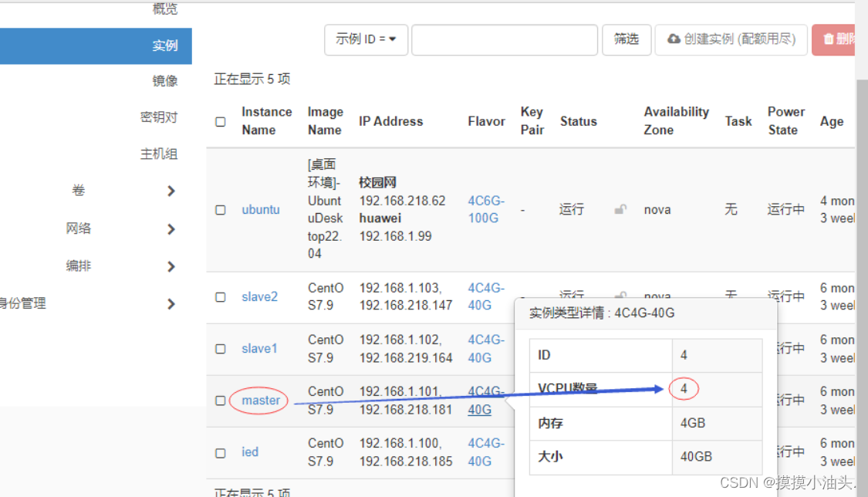Open the 镜像 sidebar menu item
This screenshot has height=497, width=868.
click(165, 79)
